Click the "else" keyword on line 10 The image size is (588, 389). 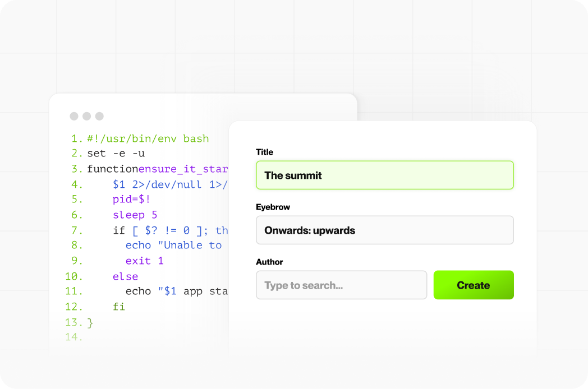tap(125, 276)
